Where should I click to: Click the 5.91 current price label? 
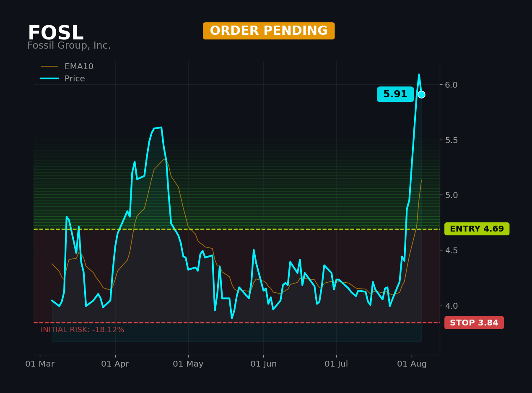click(395, 94)
